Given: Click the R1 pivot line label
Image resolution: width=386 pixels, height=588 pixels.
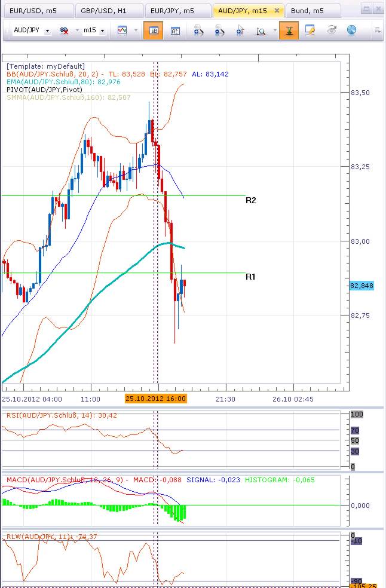Looking at the screenshot, I should (x=250, y=277).
